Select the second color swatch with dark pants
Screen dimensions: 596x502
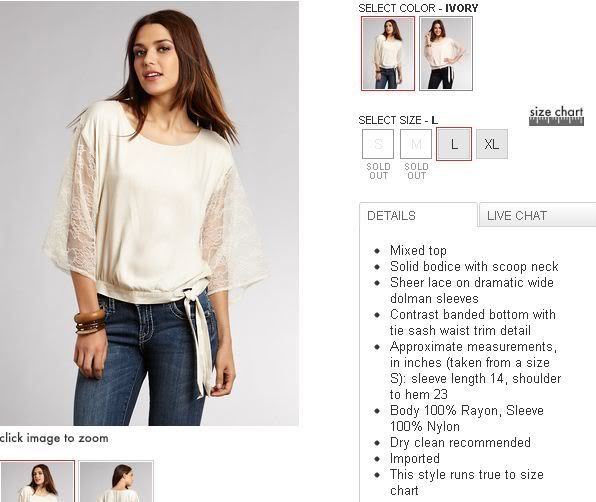coord(446,54)
